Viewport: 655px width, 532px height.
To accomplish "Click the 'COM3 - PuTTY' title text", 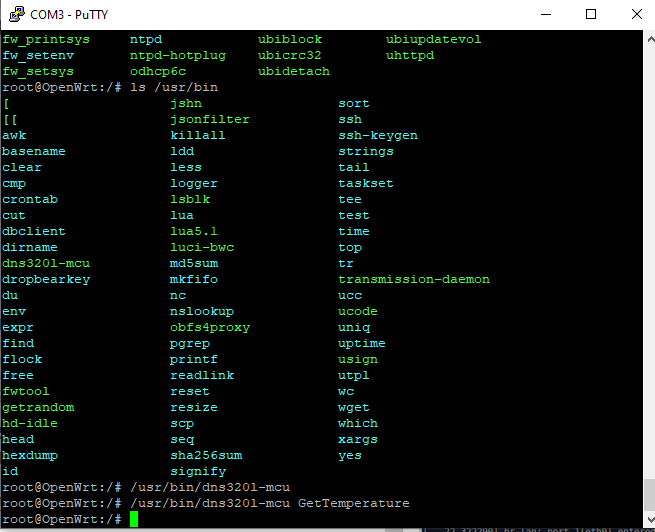I will pyautogui.click(x=69, y=15).
